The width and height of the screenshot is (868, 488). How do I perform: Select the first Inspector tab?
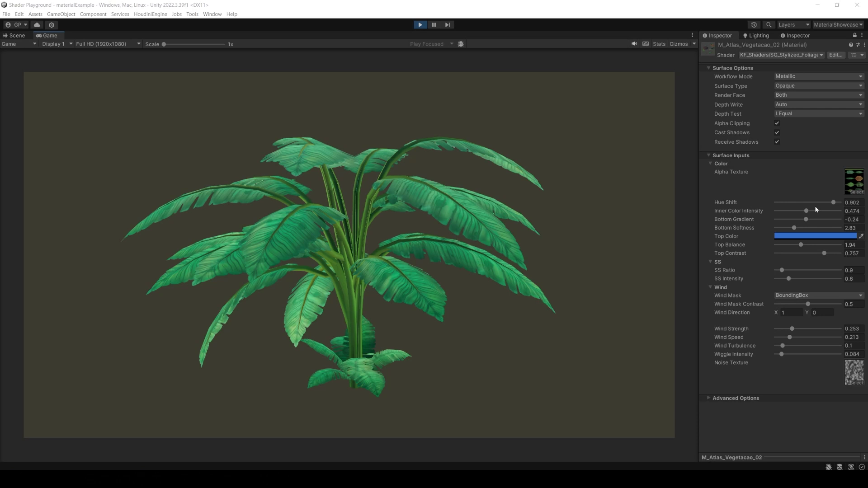coord(717,35)
